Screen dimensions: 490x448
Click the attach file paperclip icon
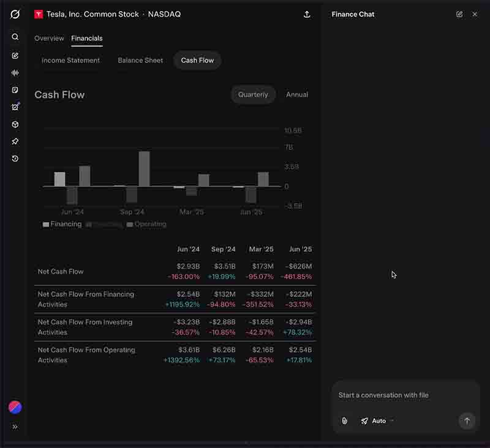click(344, 421)
